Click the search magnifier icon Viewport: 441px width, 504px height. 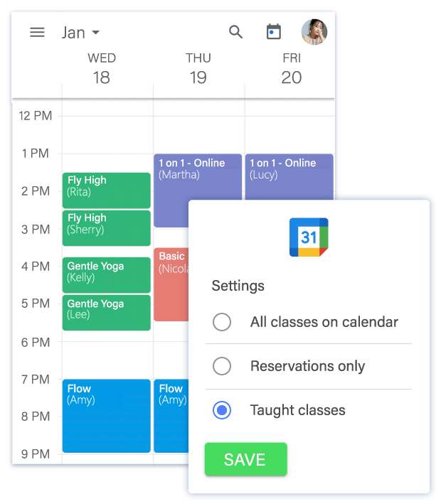[235, 32]
